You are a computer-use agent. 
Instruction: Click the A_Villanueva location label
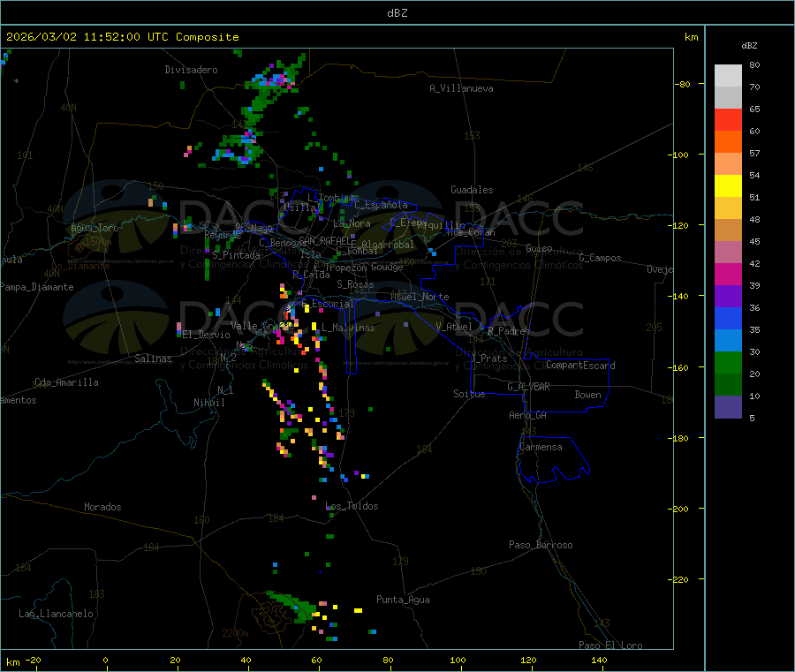(461, 88)
